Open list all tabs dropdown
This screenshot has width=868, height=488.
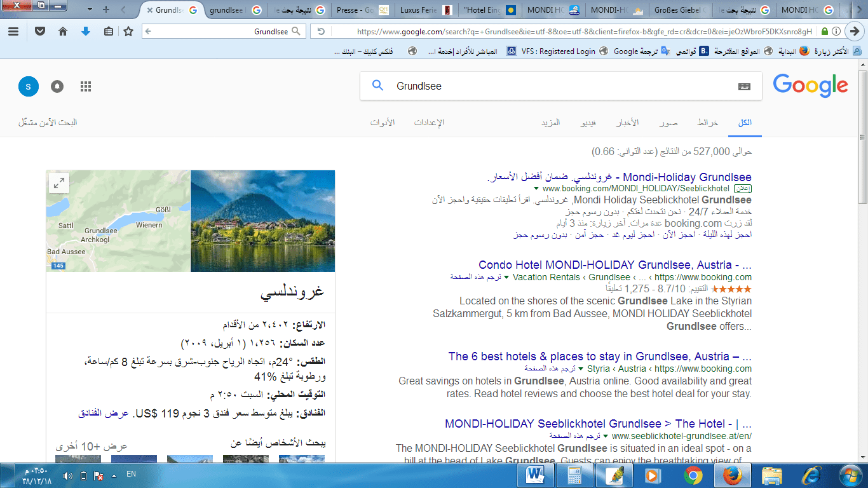click(90, 10)
